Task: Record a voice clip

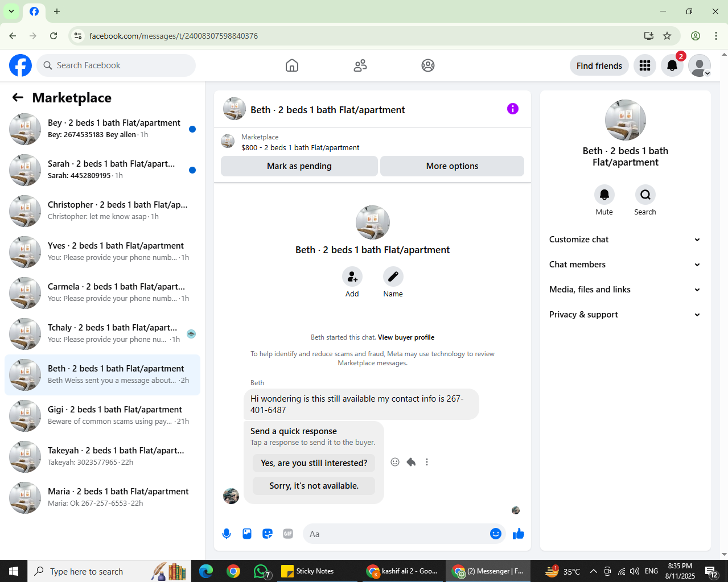Action: pos(227,534)
